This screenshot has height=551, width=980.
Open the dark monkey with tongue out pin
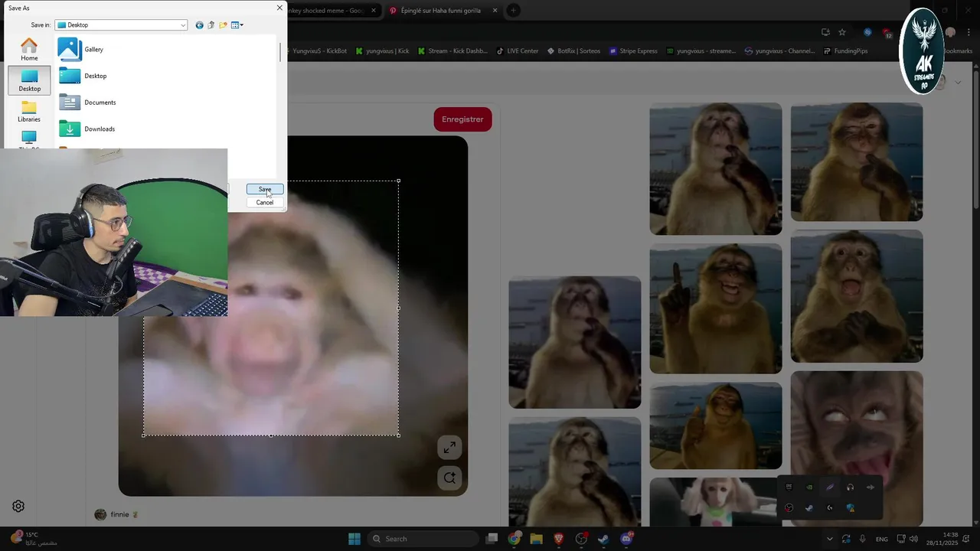click(857, 448)
